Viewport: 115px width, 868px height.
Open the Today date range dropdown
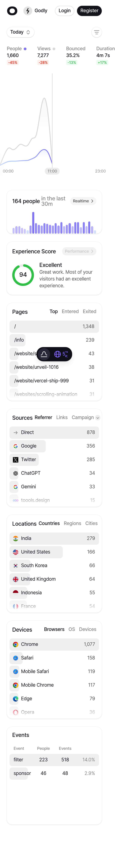click(x=20, y=32)
